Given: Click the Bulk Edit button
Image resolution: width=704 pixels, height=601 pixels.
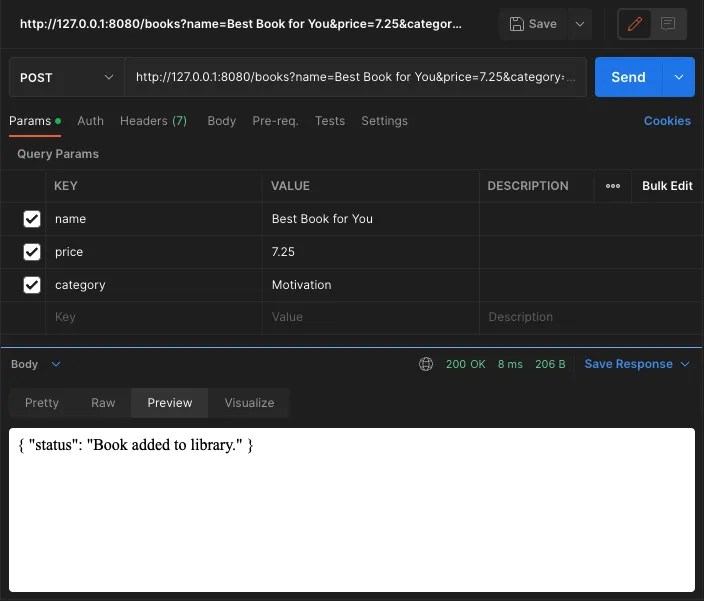Looking at the screenshot, I should 667,186.
